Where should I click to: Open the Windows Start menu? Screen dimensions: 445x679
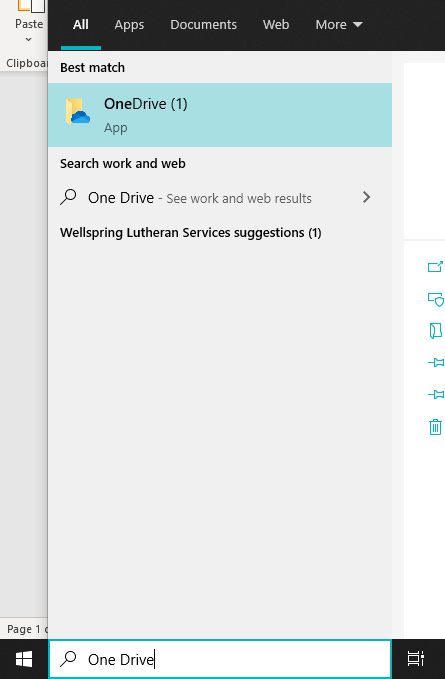tap(24, 659)
